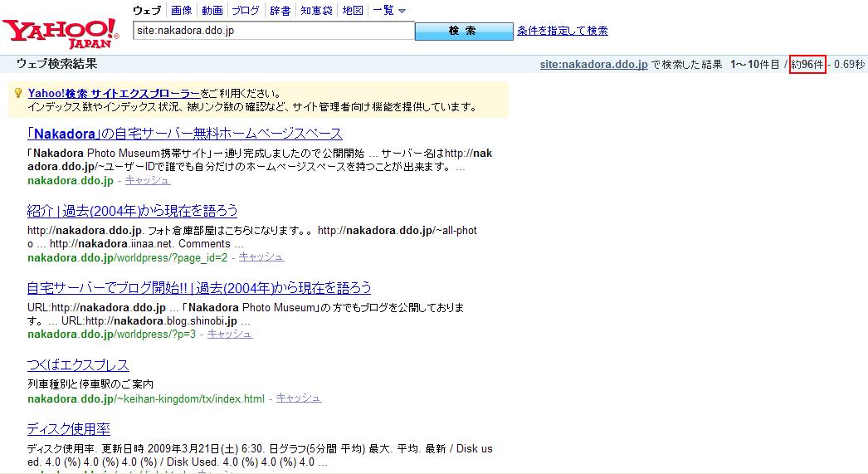Open cache link for nakadora.ddo.jp first result
Screen dimensions: 868x474
point(147,180)
